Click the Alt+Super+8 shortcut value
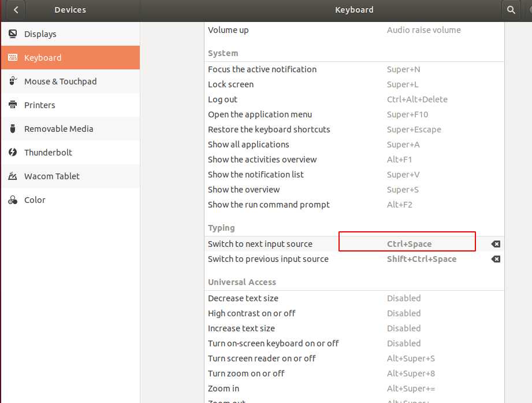532x403 pixels. (x=411, y=373)
